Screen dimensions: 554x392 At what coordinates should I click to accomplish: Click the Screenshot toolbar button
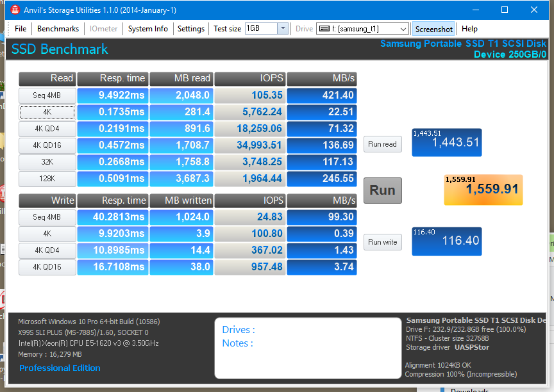click(433, 29)
